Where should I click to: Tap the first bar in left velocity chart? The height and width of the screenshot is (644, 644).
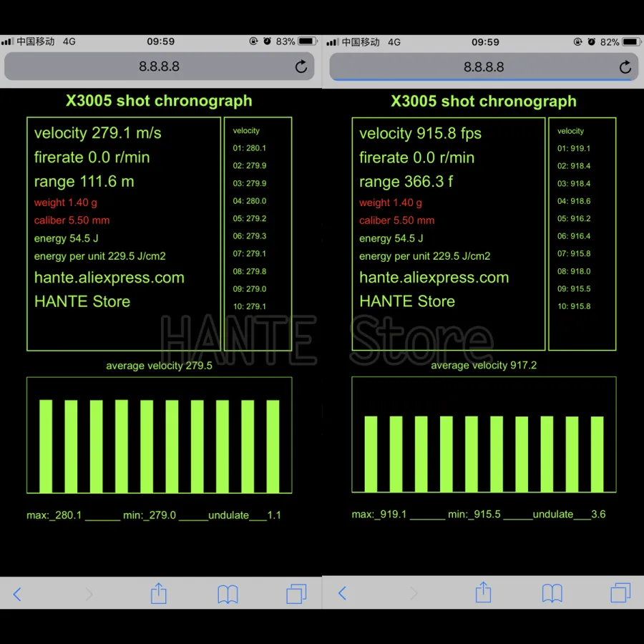(x=46, y=445)
